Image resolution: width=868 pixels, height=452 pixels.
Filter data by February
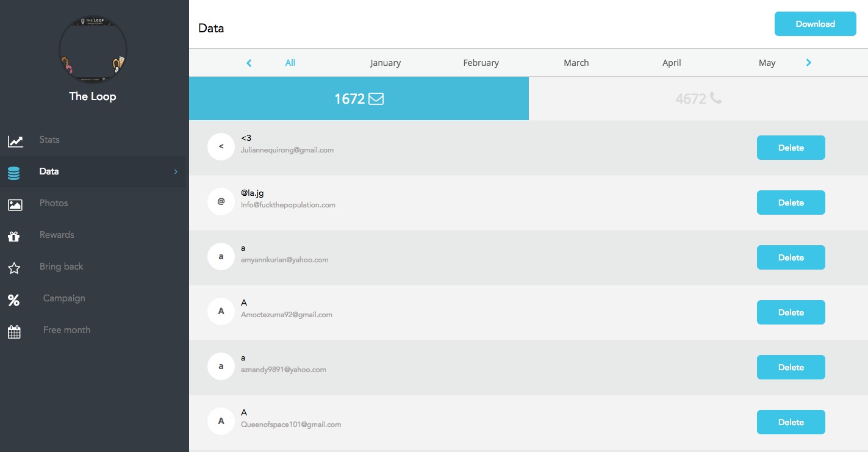click(481, 63)
